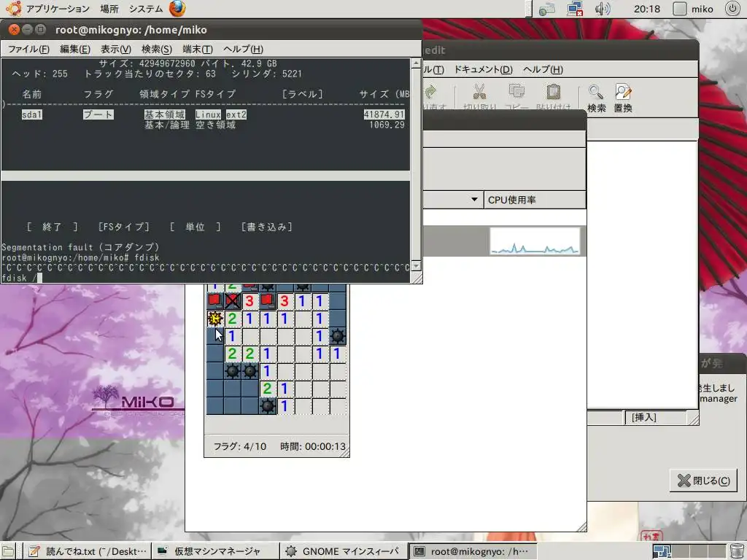Screen dimensions: 747x560
Task: Click the terminal window title text
Action: [x=131, y=30]
